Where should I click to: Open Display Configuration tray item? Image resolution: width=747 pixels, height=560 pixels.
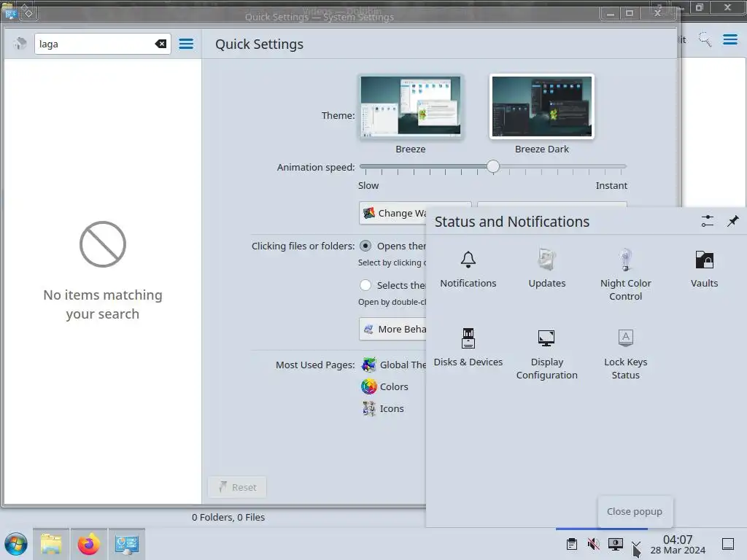(546, 355)
